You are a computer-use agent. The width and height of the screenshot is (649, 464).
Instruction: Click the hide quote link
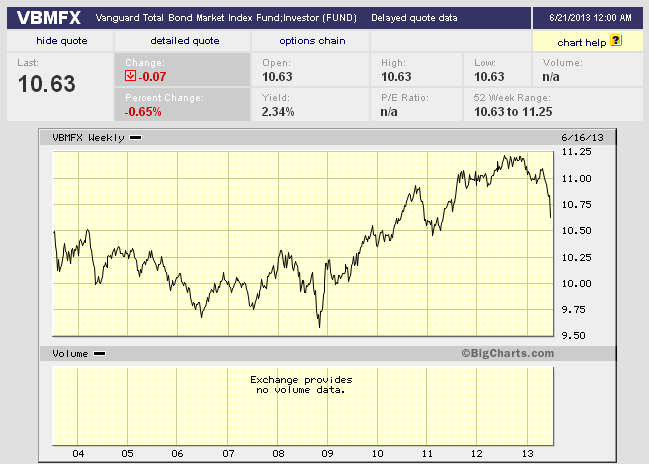coord(62,41)
